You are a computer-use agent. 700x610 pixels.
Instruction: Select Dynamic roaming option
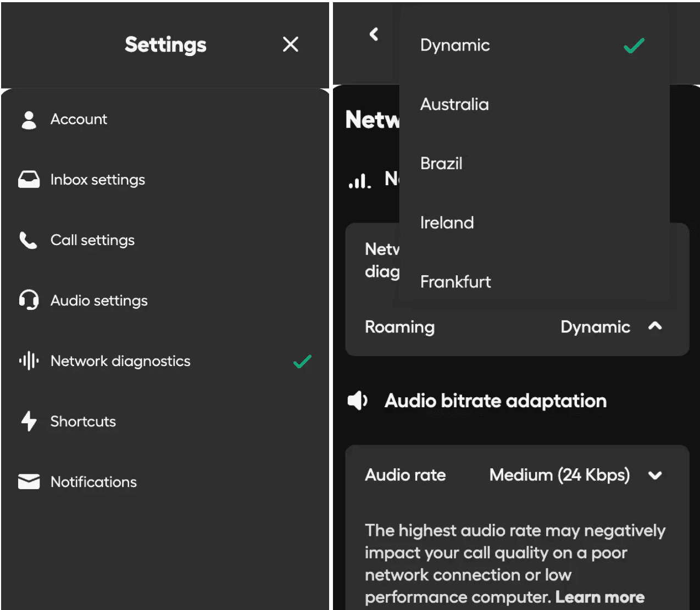(x=455, y=45)
